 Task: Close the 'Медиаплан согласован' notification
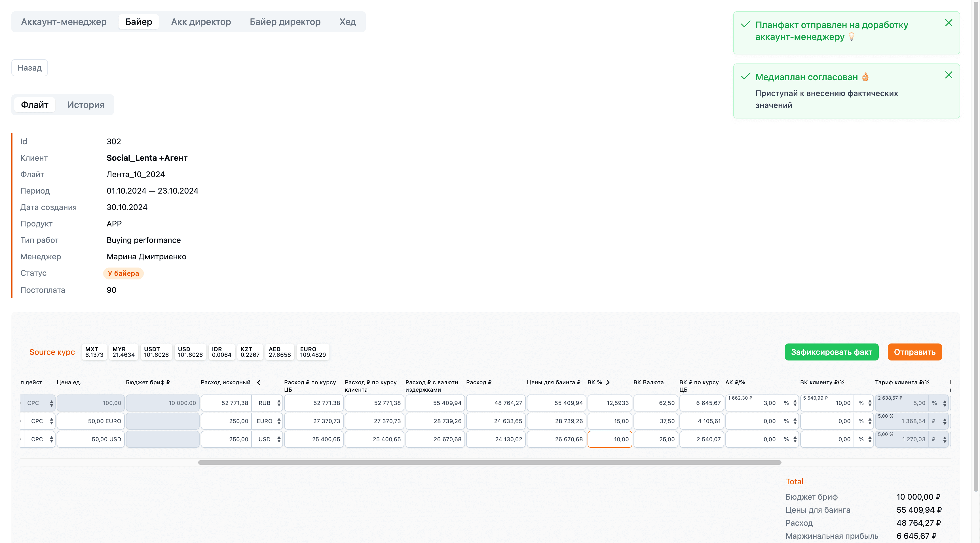point(949,75)
